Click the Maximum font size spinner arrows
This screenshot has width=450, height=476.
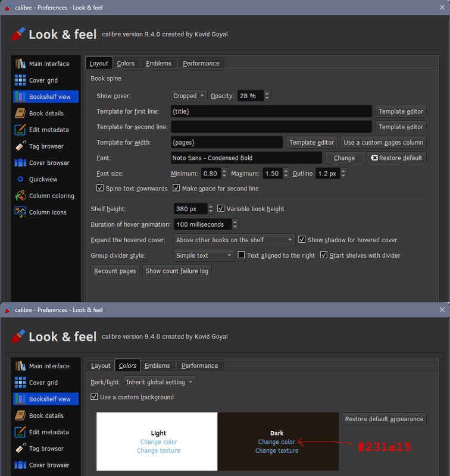click(286, 173)
